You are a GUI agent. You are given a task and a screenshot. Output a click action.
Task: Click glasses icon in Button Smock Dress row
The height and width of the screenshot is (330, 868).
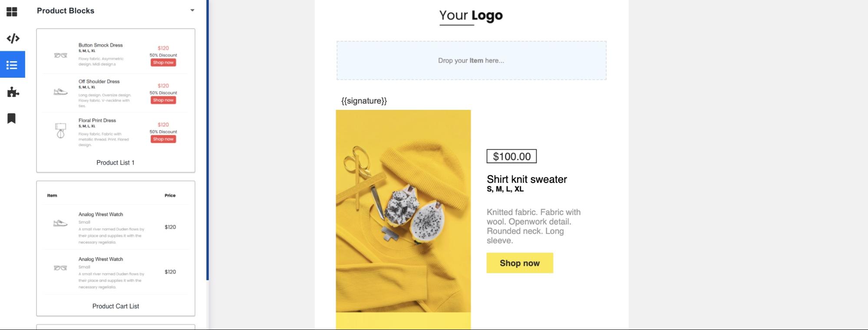[60, 55]
